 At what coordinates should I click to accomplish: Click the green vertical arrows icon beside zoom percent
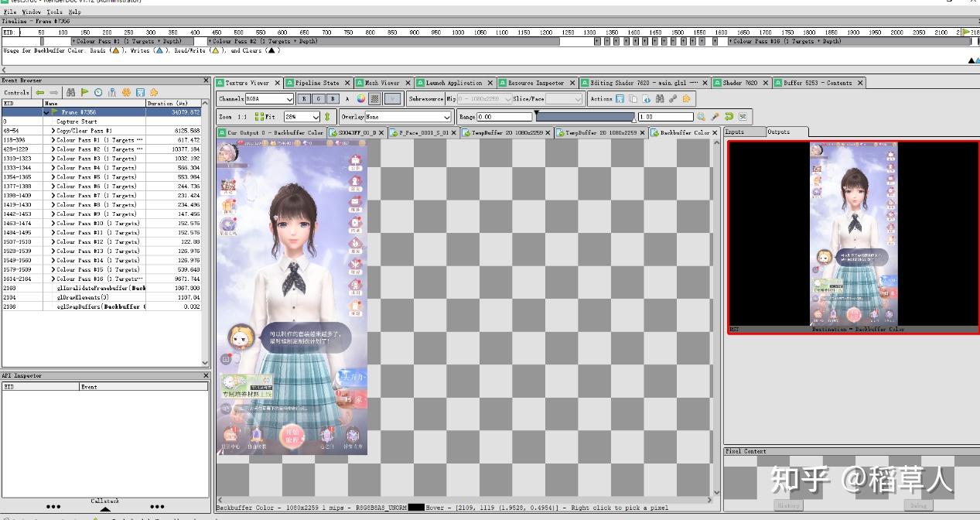(328, 117)
